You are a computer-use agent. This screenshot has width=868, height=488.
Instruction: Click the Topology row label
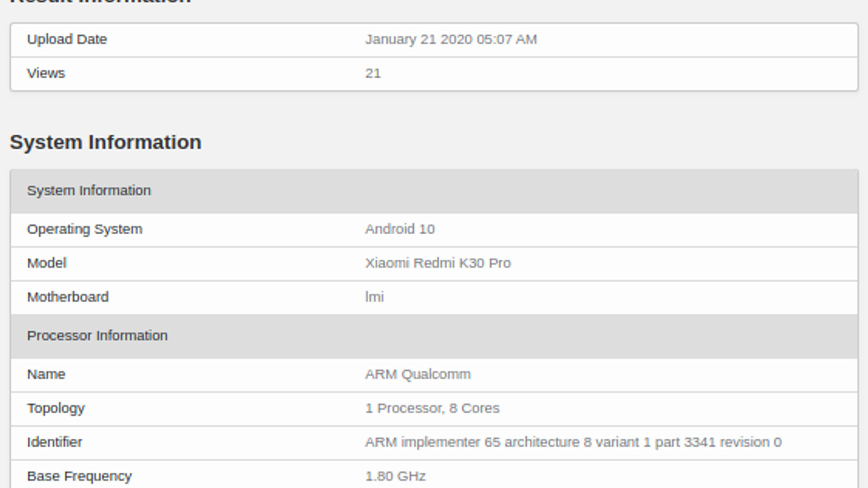point(56,408)
